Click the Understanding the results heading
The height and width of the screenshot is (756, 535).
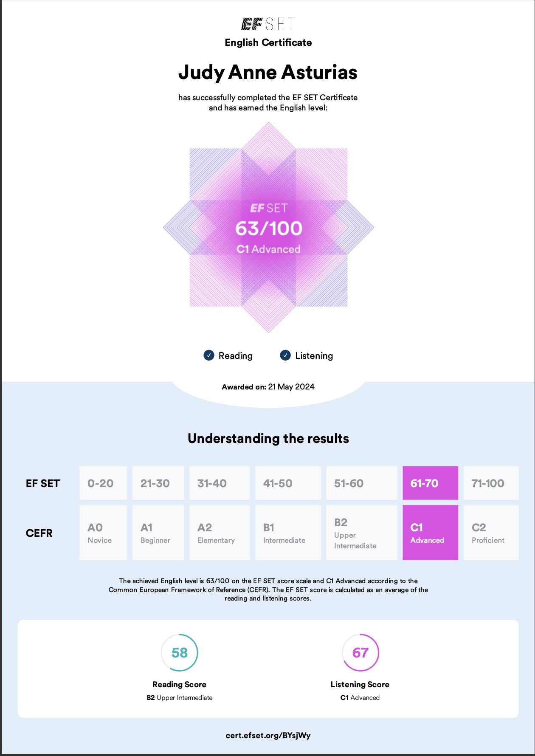click(268, 438)
